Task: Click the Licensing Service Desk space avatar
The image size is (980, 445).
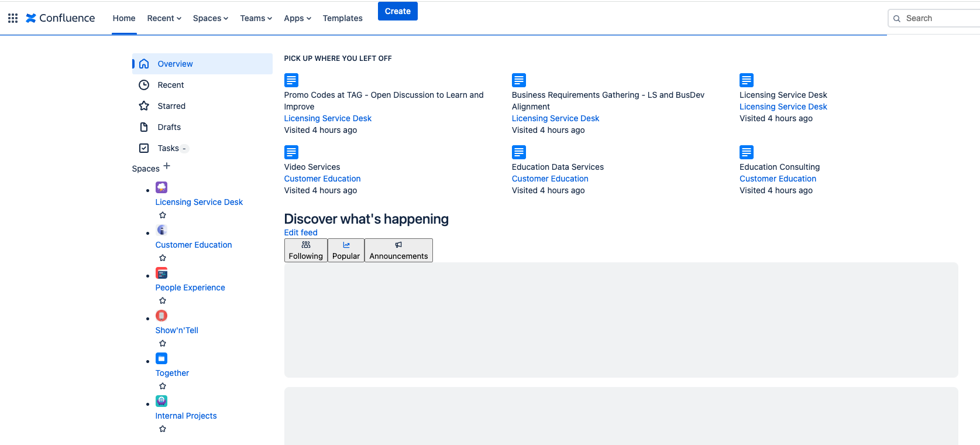Action: [x=161, y=187]
